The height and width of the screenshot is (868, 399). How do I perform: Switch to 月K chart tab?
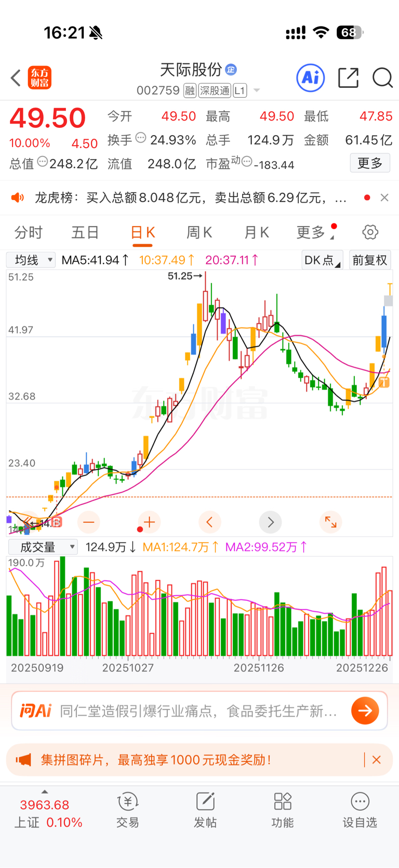click(x=256, y=232)
